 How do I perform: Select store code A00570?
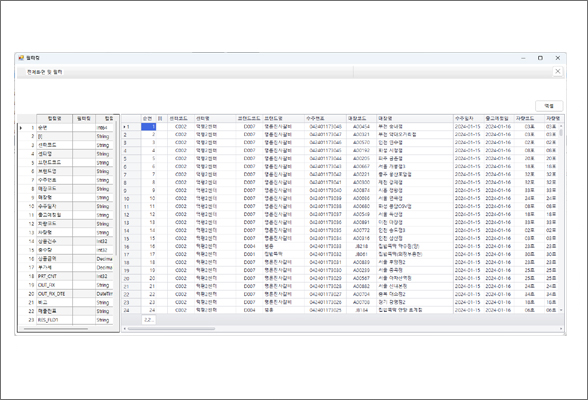click(x=361, y=142)
